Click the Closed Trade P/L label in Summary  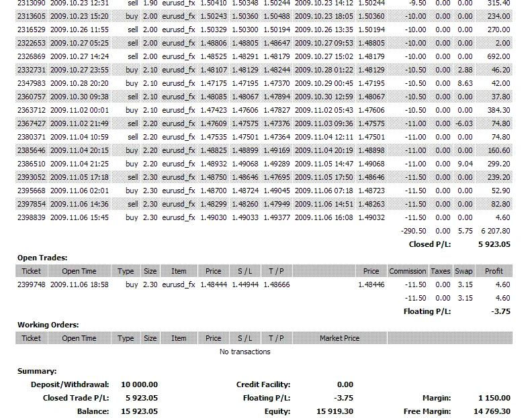click(76, 398)
